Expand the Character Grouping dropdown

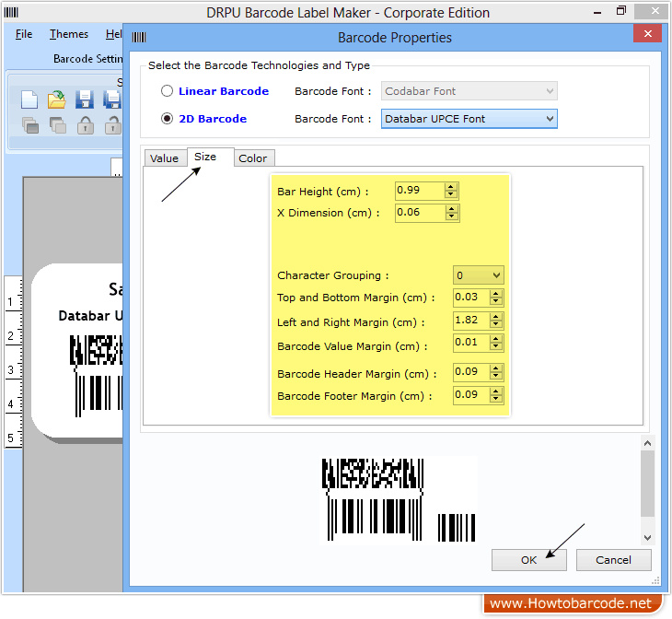point(479,275)
